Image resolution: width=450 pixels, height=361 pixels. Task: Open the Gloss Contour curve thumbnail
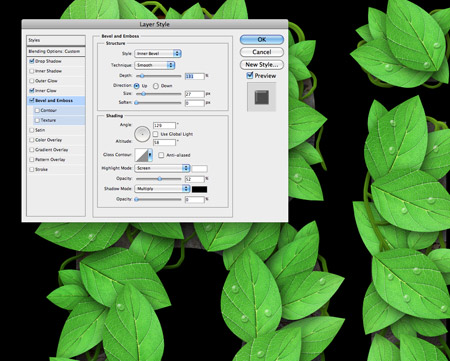pos(141,155)
